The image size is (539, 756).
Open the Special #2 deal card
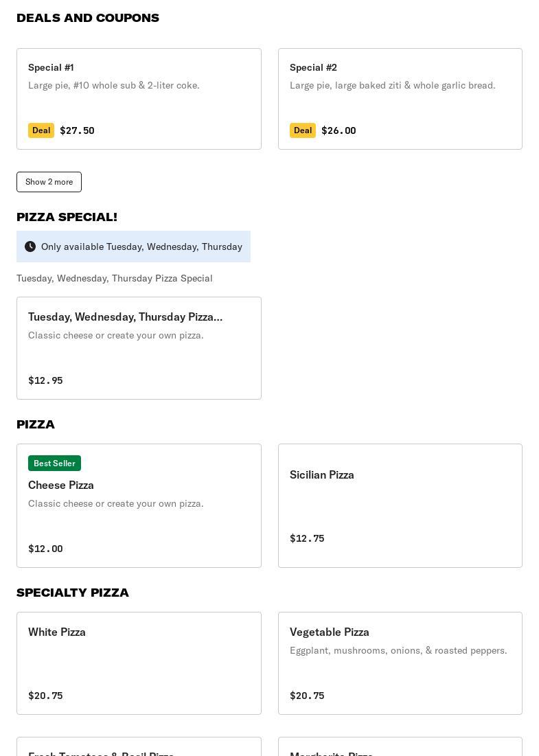click(x=400, y=99)
